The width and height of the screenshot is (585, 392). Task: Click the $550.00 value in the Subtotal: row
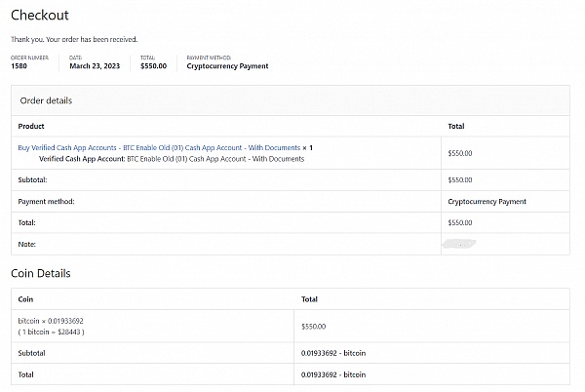point(460,179)
